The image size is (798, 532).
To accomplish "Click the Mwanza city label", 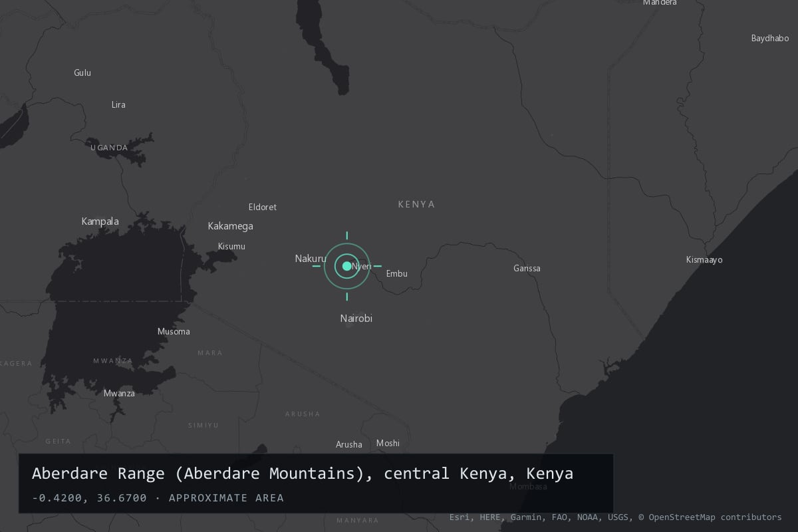I will point(119,393).
